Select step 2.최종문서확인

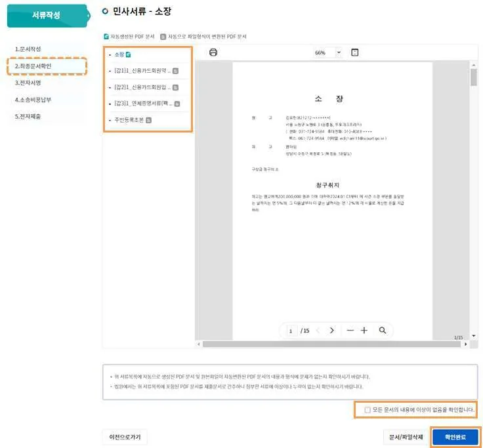pyautogui.click(x=47, y=66)
